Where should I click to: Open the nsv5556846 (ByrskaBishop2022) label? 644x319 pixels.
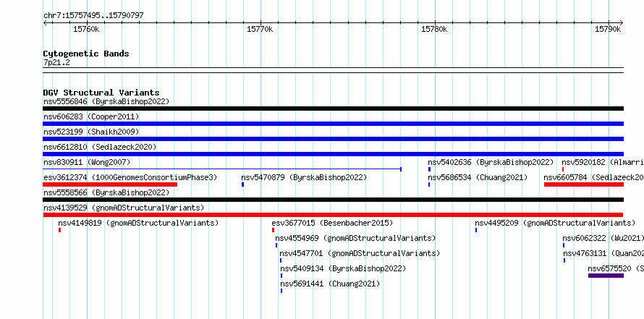(x=106, y=101)
